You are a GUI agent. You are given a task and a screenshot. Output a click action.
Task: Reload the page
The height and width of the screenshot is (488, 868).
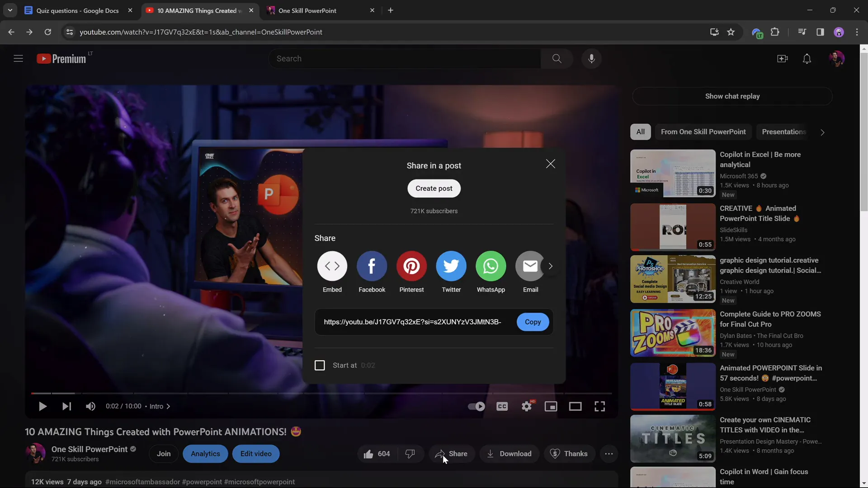pyautogui.click(x=47, y=32)
